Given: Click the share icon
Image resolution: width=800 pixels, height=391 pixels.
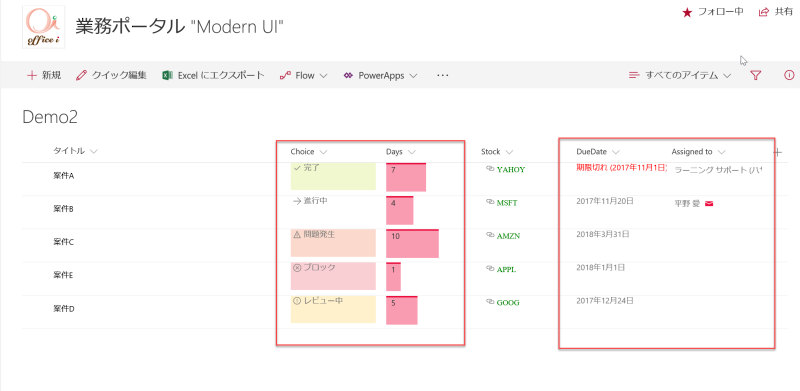Looking at the screenshot, I should tap(764, 12).
